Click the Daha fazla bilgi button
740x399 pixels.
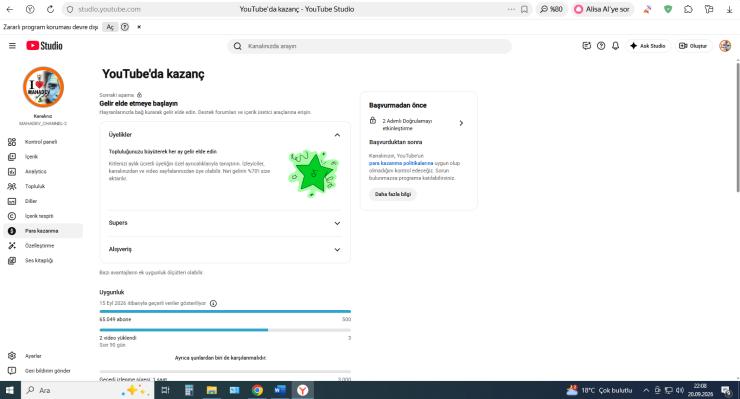393,194
